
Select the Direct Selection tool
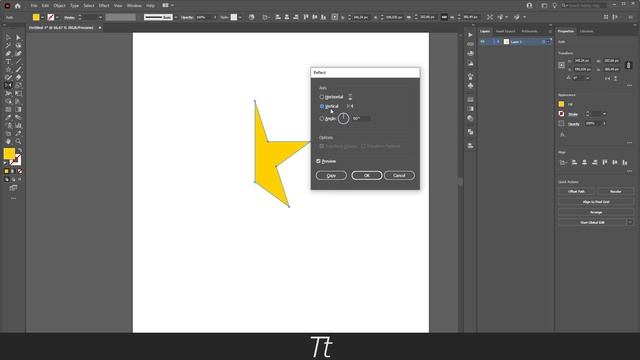point(18,38)
